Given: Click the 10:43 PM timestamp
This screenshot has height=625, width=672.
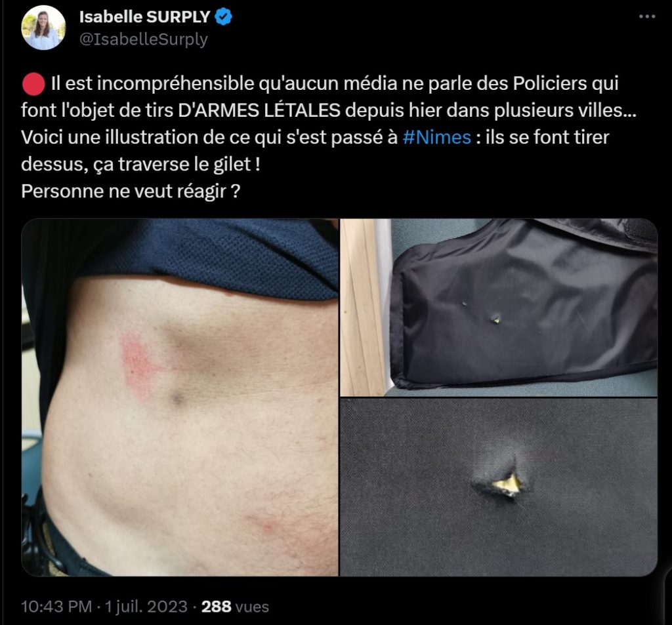Looking at the screenshot, I should point(56,607).
